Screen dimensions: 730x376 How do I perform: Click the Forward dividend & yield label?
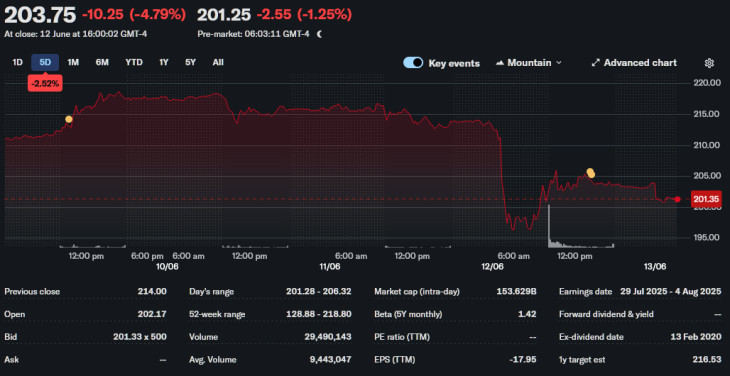pos(606,315)
